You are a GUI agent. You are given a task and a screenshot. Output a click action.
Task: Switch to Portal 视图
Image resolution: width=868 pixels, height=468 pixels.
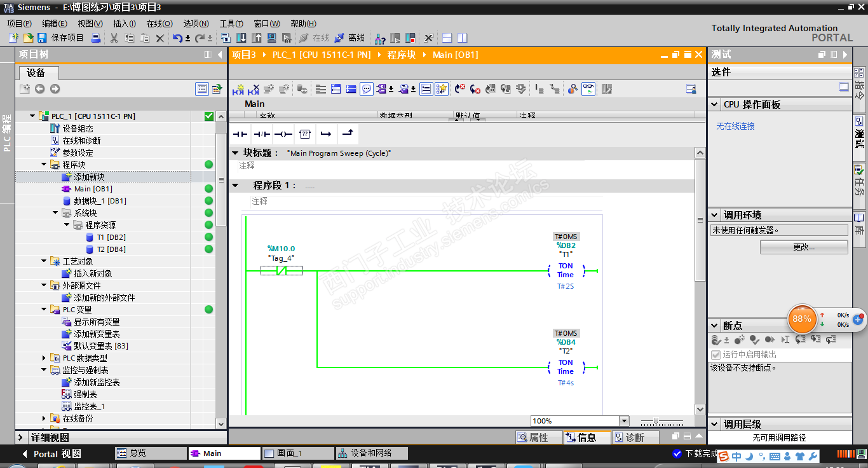52,454
